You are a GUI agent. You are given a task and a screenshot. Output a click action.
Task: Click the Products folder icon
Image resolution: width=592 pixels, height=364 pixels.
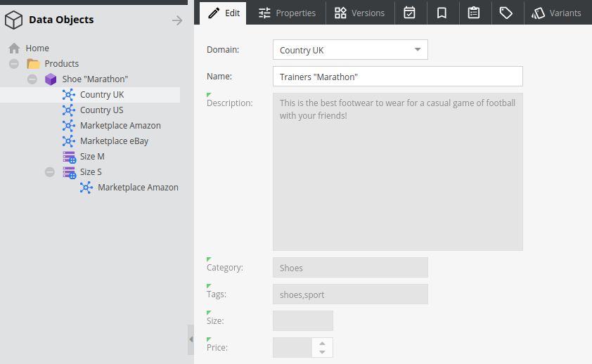[33, 63]
